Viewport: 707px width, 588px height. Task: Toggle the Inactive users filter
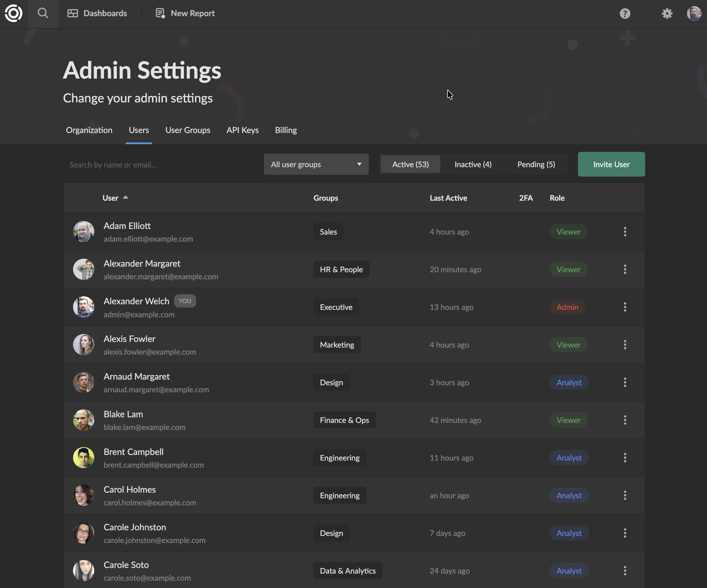click(473, 164)
